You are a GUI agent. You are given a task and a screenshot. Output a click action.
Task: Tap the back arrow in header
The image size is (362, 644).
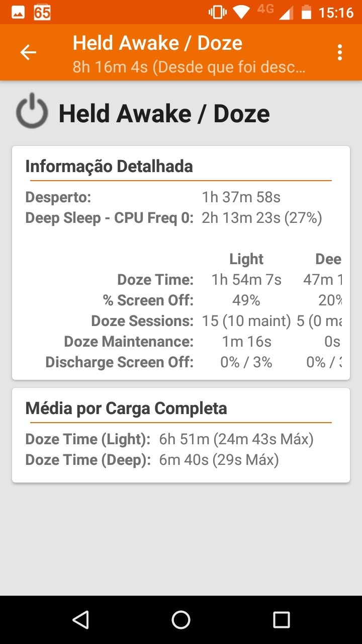pos(28,52)
